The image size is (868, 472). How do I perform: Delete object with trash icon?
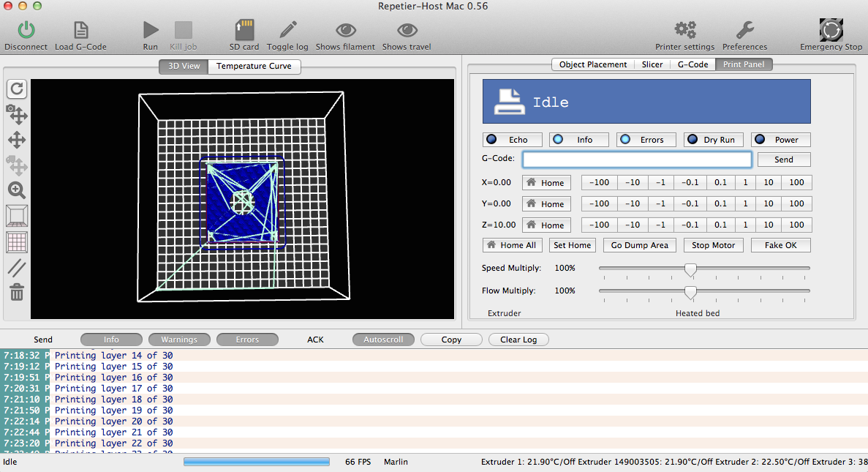click(17, 292)
